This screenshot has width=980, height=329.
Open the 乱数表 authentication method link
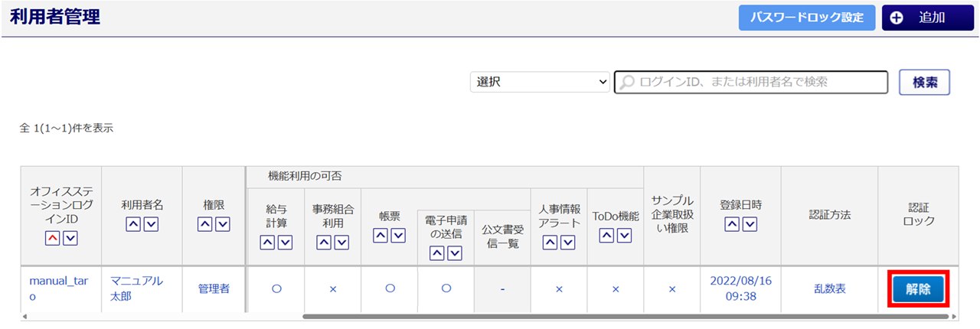click(x=828, y=289)
